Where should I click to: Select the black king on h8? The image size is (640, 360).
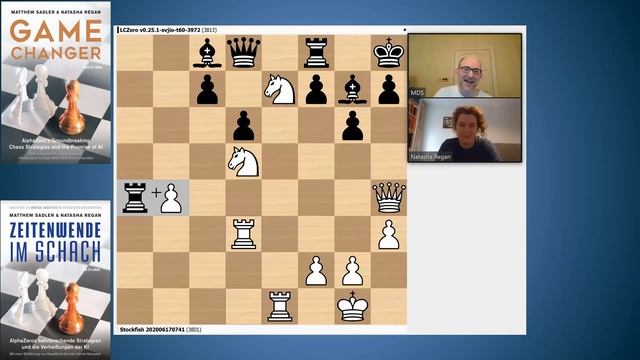(389, 52)
